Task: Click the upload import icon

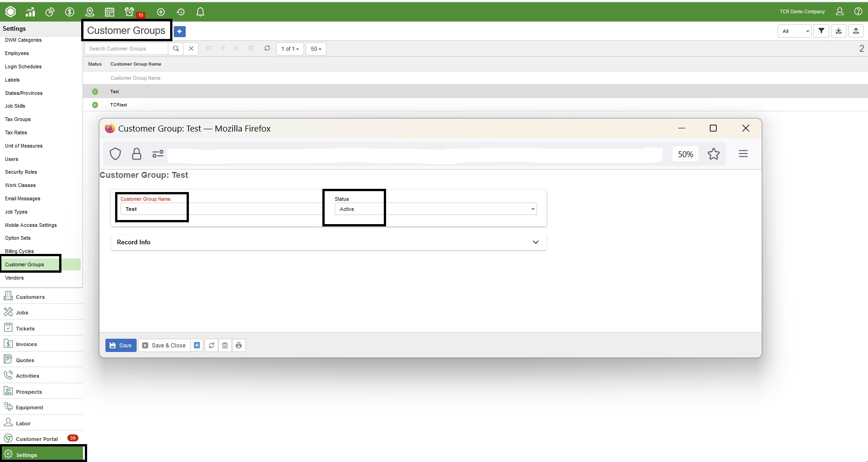Action: tap(856, 31)
